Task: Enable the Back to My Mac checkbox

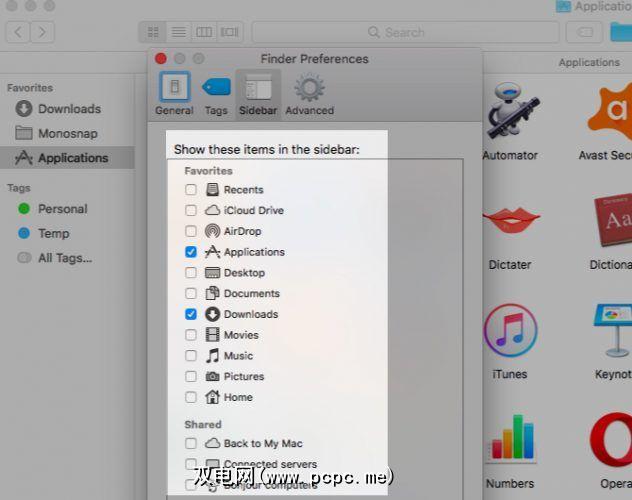Action: (x=191, y=443)
